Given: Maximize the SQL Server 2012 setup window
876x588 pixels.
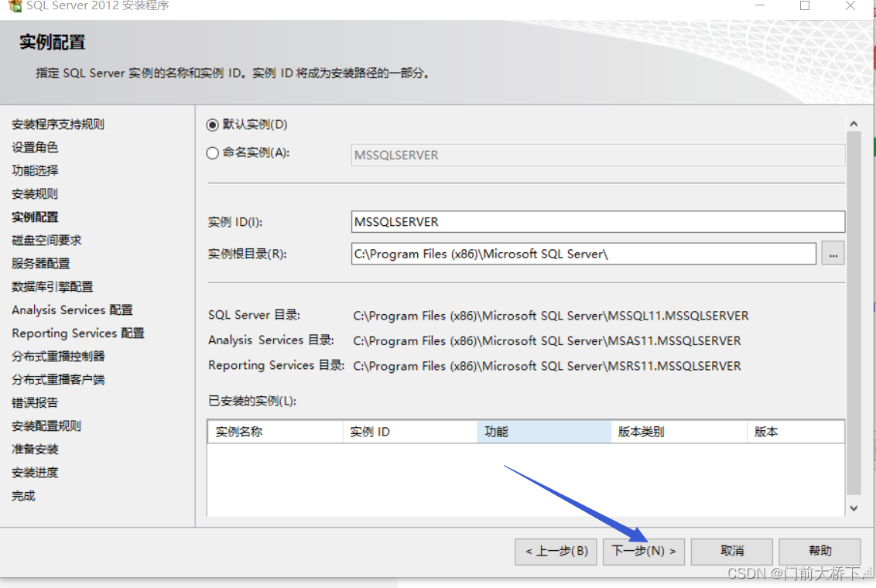Looking at the screenshot, I should click(805, 5).
